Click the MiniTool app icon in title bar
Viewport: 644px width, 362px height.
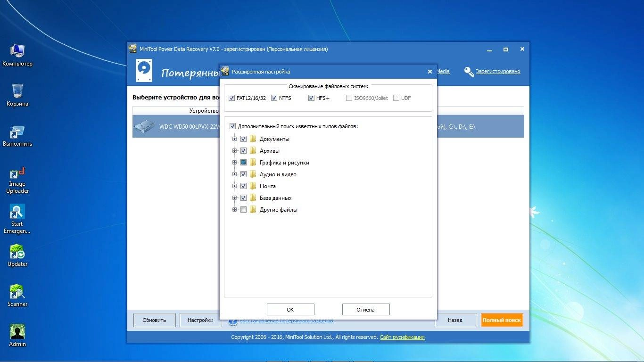pyautogui.click(x=132, y=49)
